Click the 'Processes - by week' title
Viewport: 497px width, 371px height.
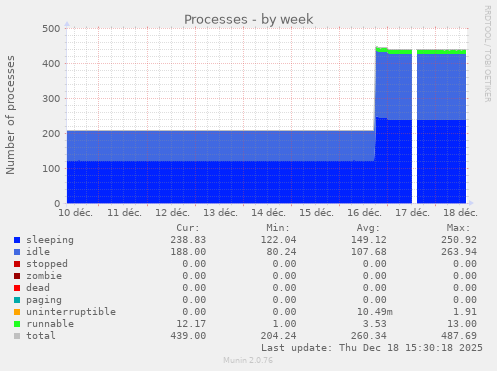[x=248, y=19]
